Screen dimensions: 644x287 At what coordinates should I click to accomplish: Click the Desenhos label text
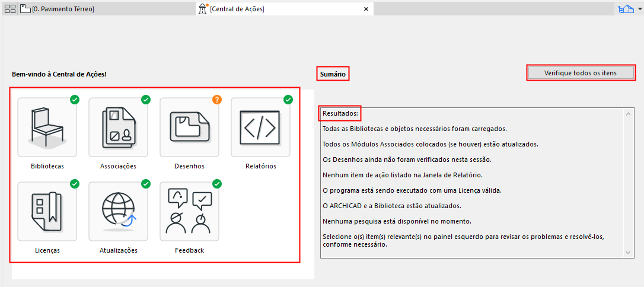click(189, 166)
